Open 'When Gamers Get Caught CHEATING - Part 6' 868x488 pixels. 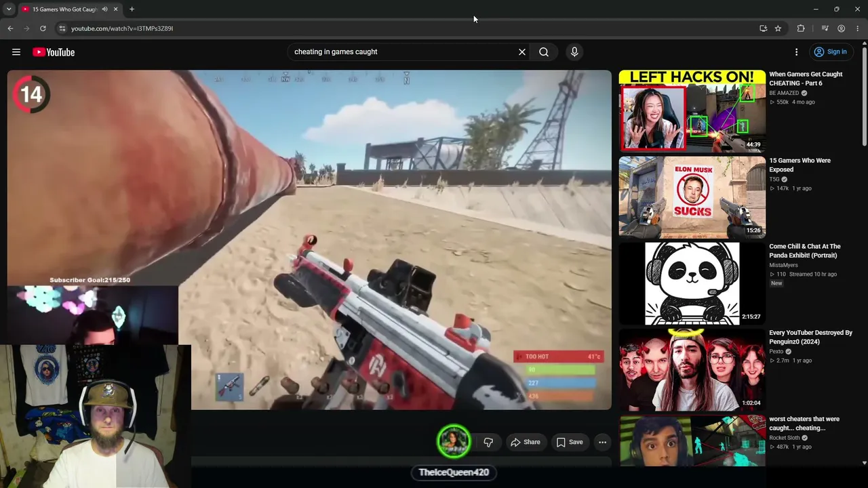[806, 79]
